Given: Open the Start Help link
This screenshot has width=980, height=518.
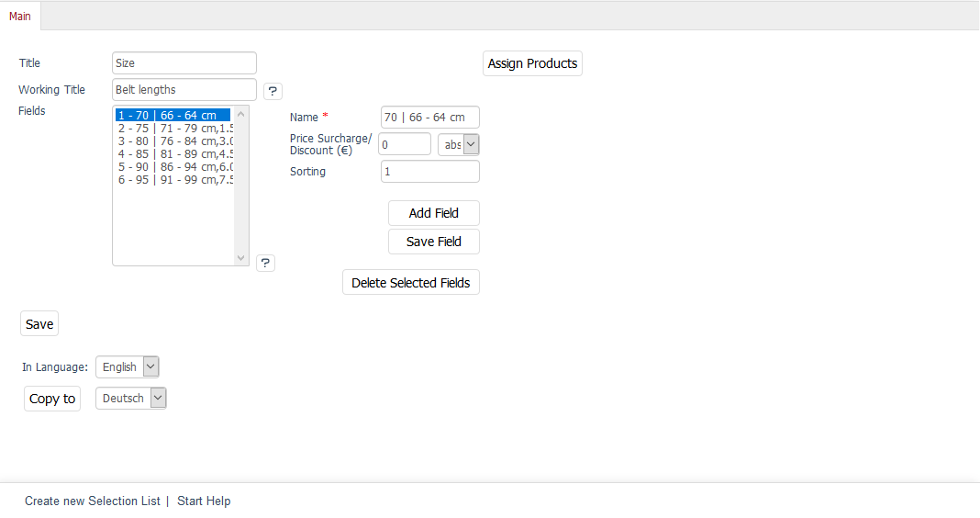Looking at the screenshot, I should pyautogui.click(x=204, y=501).
